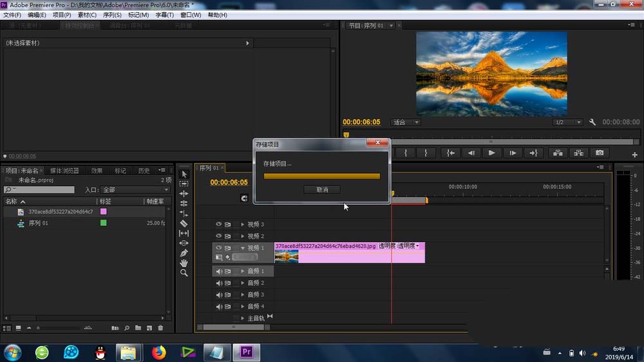
Task: Open the 入口 全部 dropdown
Action: (135, 190)
